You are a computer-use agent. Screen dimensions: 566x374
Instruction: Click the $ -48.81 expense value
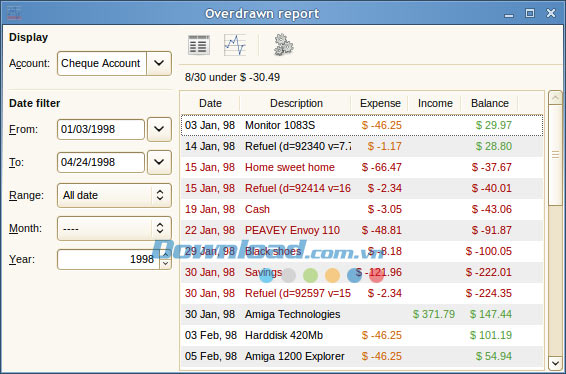point(382,230)
